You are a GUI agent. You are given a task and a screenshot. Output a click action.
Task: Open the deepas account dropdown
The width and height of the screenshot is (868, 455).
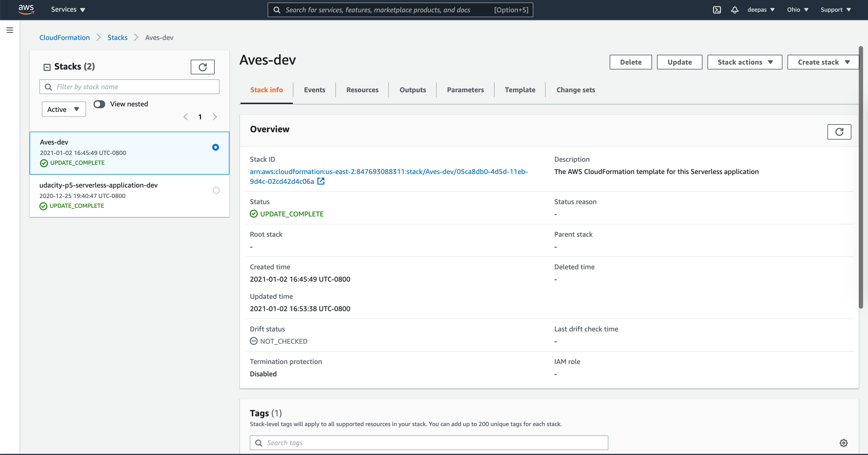[761, 10]
